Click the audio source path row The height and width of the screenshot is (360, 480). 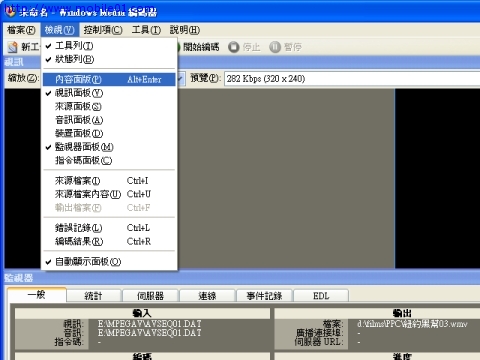pyautogui.click(x=149, y=333)
